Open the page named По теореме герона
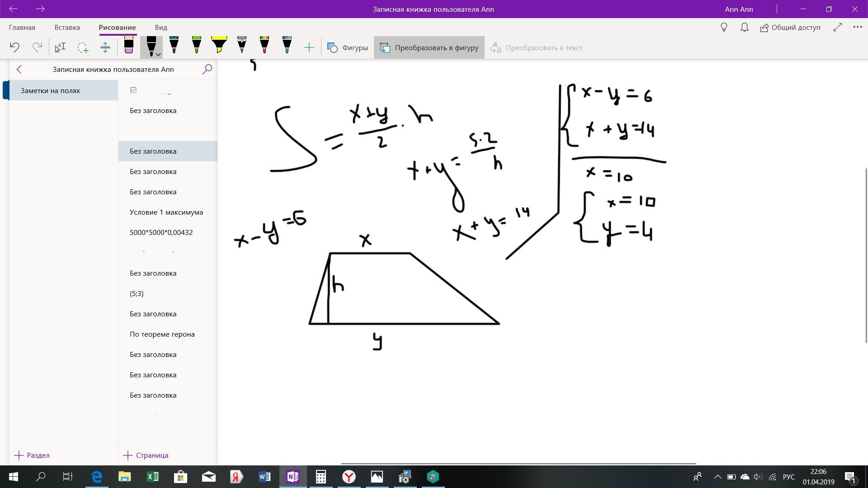The height and width of the screenshot is (488, 868). click(162, 334)
